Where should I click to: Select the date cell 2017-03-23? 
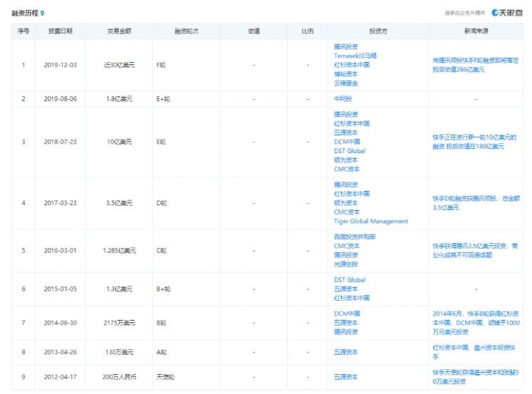(x=60, y=203)
